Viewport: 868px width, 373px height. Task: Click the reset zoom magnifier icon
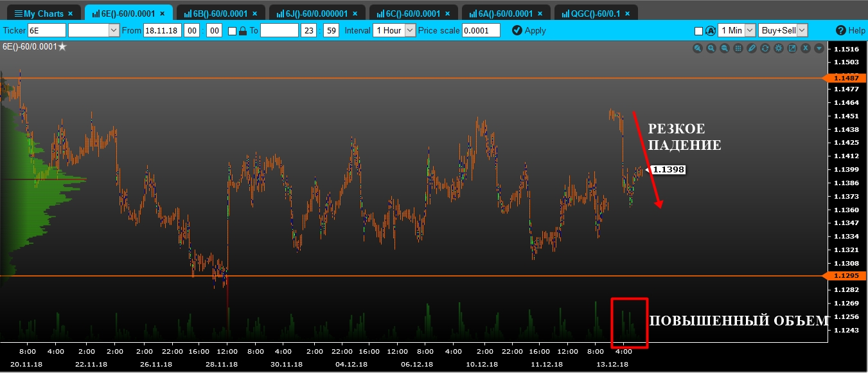(698, 48)
